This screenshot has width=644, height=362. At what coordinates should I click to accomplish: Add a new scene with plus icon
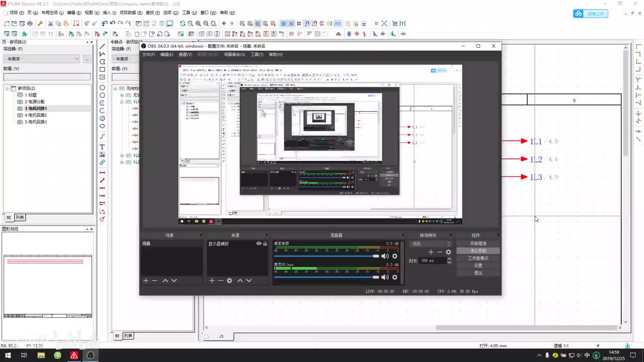(x=146, y=281)
